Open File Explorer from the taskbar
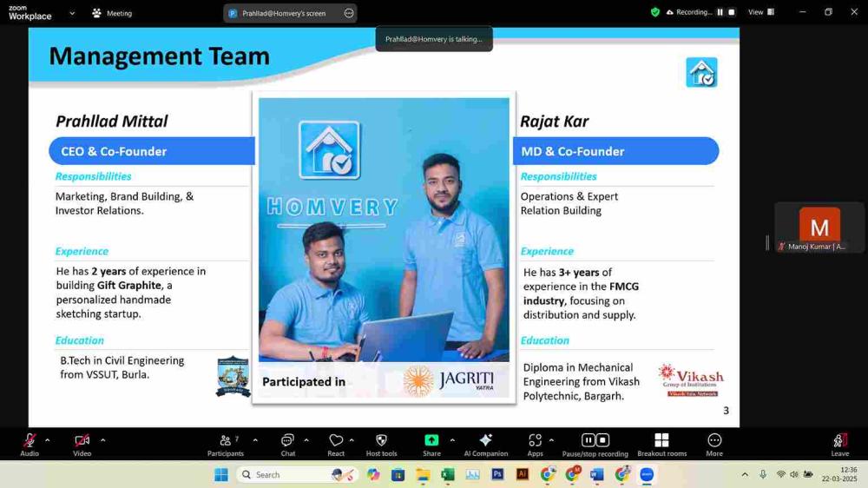 click(x=423, y=475)
